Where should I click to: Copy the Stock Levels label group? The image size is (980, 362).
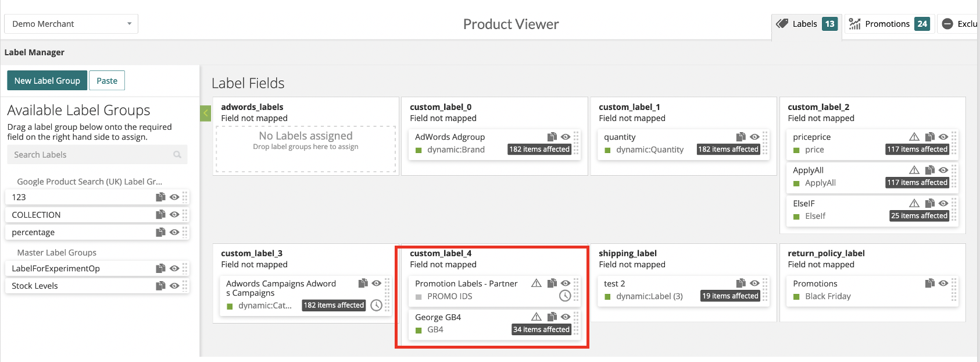pos(160,286)
